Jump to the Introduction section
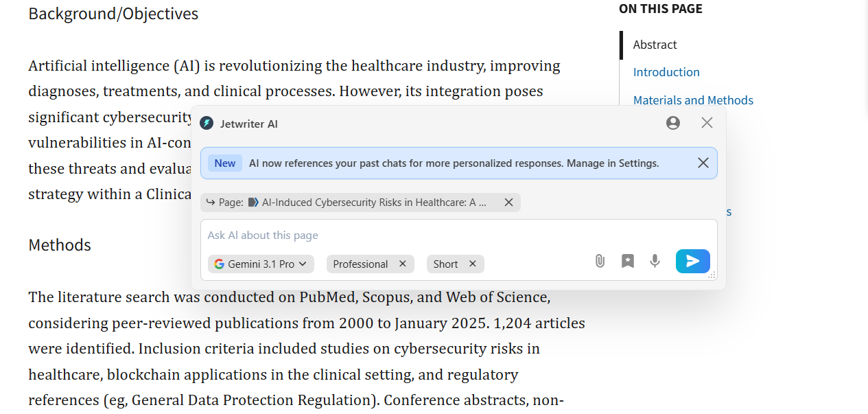868x414 pixels. (666, 72)
